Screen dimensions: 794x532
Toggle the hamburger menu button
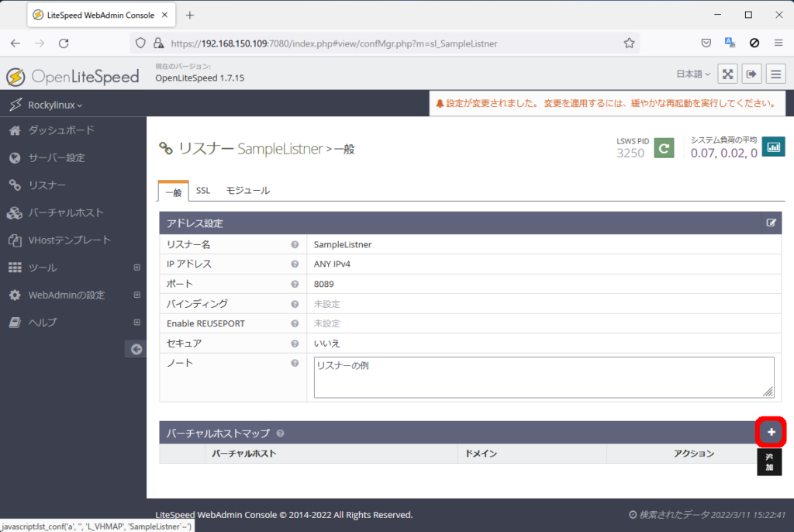pyautogui.click(x=776, y=74)
